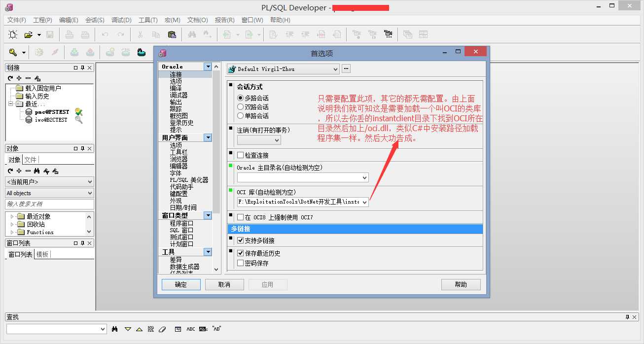Open the 注销 logoff action dropdown

pyautogui.click(x=277, y=140)
